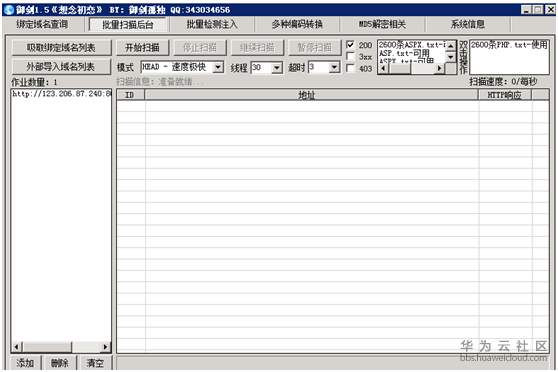This screenshot has height=372, width=558.
Task: Click 吸取绑定域名列表 button
Action: tap(61, 48)
